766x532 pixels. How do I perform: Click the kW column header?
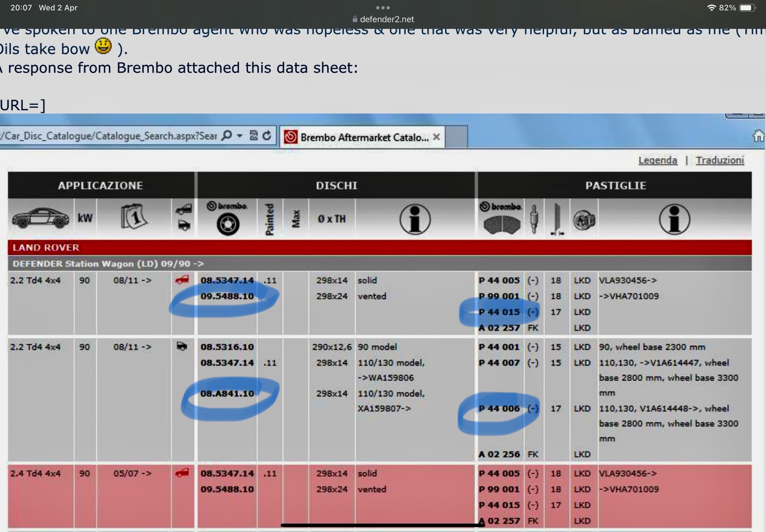[x=85, y=218]
